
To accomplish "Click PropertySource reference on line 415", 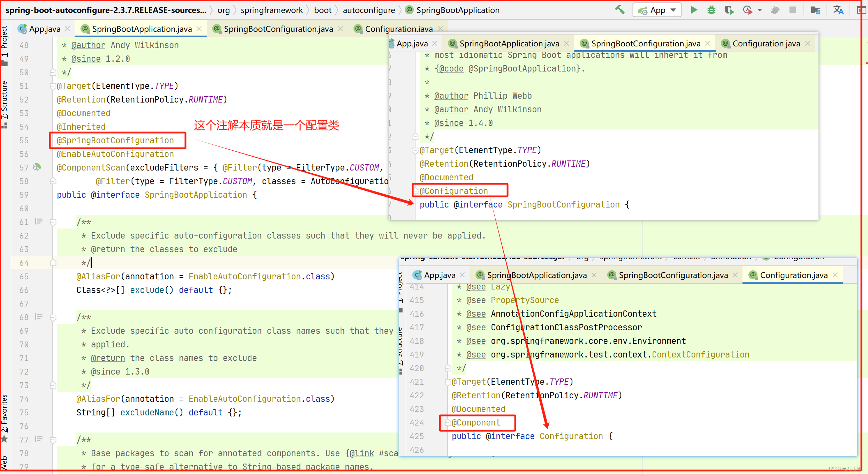I will 525,300.
